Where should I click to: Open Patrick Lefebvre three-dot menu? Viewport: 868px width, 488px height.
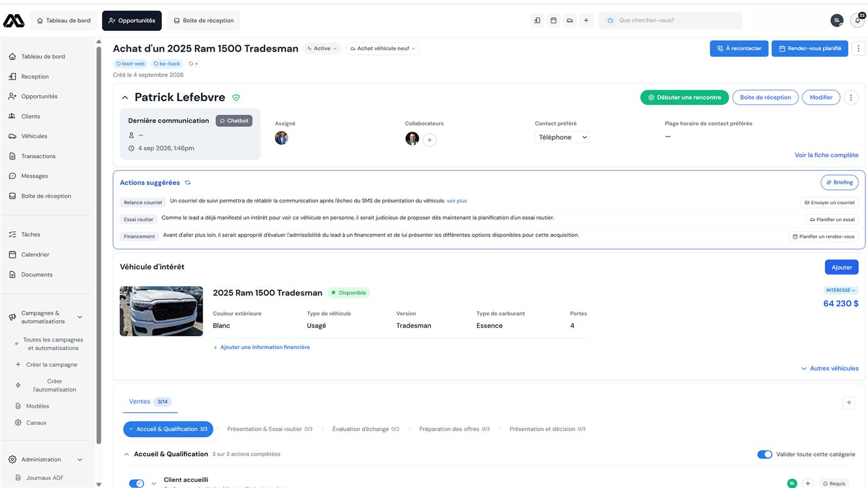(851, 98)
